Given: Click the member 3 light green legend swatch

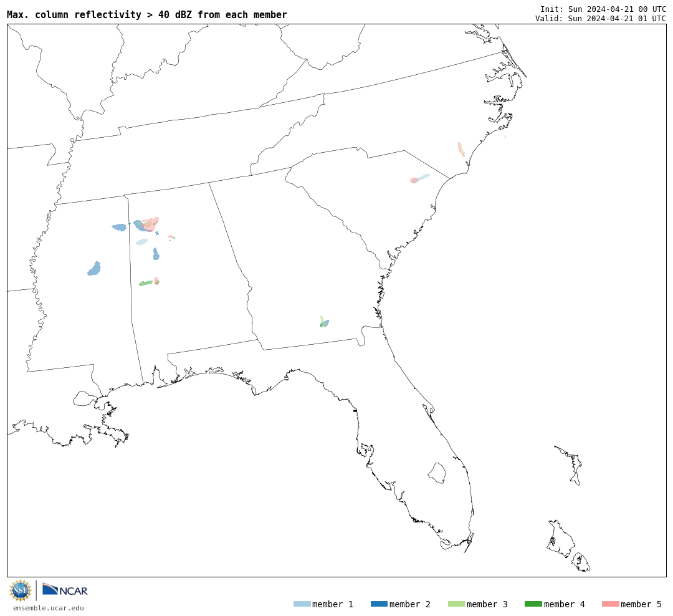Looking at the screenshot, I should point(456,604).
